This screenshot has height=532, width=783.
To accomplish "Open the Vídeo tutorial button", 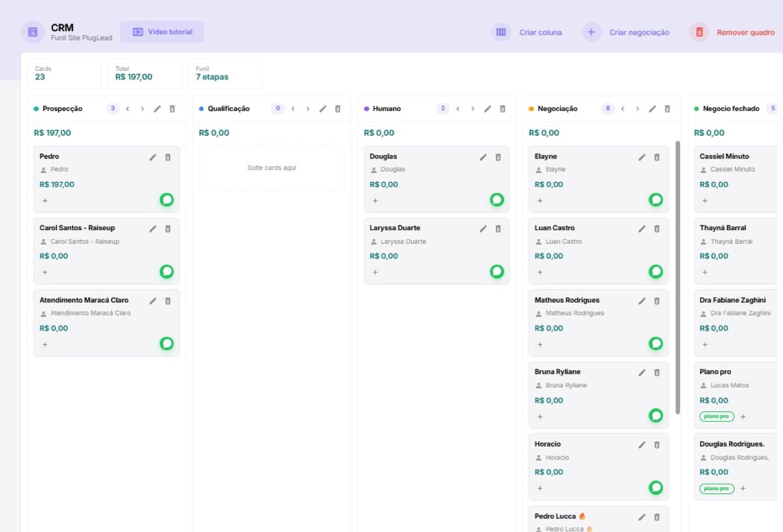I will 162,32.
